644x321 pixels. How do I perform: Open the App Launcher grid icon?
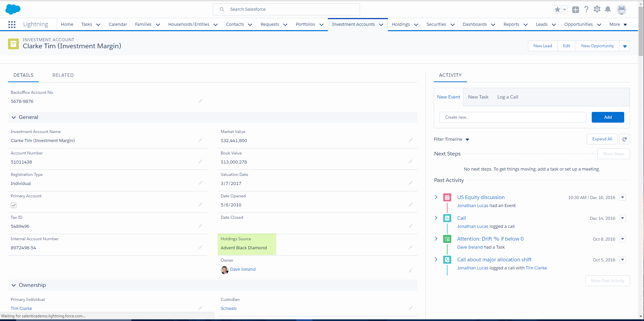[x=12, y=24]
